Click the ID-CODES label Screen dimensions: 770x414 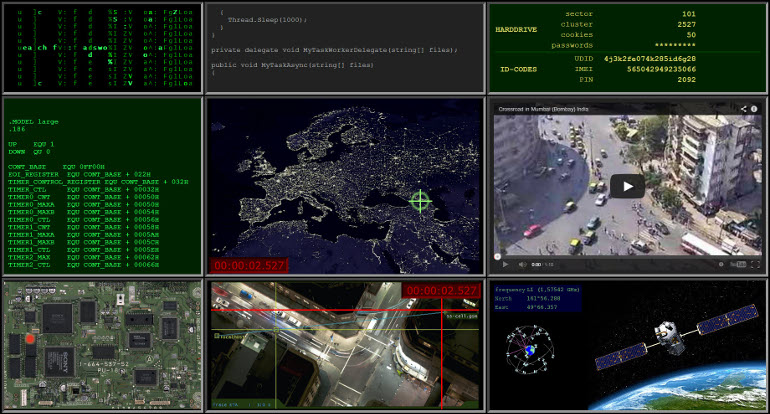pyautogui.click(x=518, y=69)
